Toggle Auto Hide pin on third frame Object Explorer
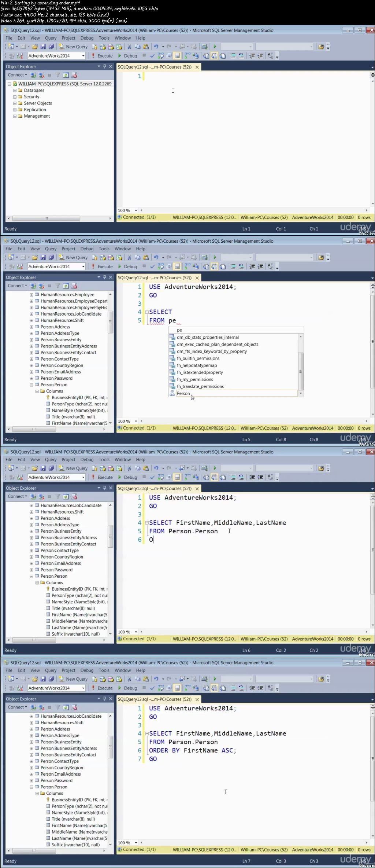The width and height of the screenshot is (375, 868). click(104, 488)
